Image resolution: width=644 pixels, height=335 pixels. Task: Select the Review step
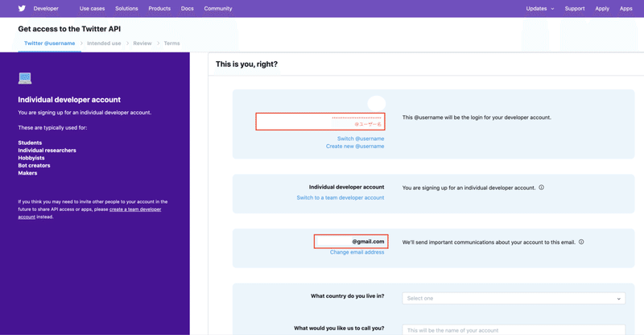click(x=142, y=43)
